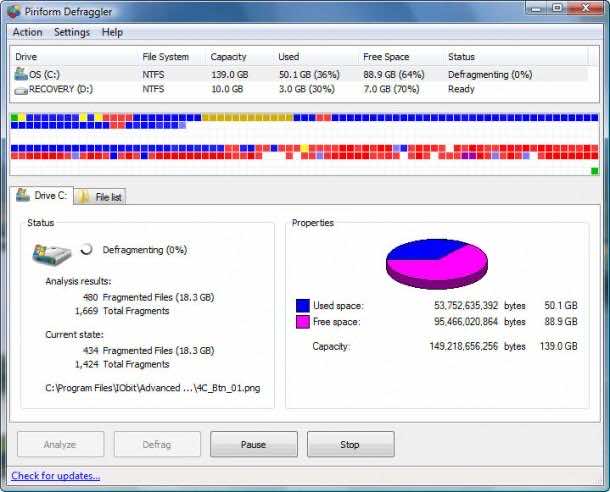This screenshot has width=610, height=492.
Task: Click the large hard drive status icon
Action: coord(51,252)
